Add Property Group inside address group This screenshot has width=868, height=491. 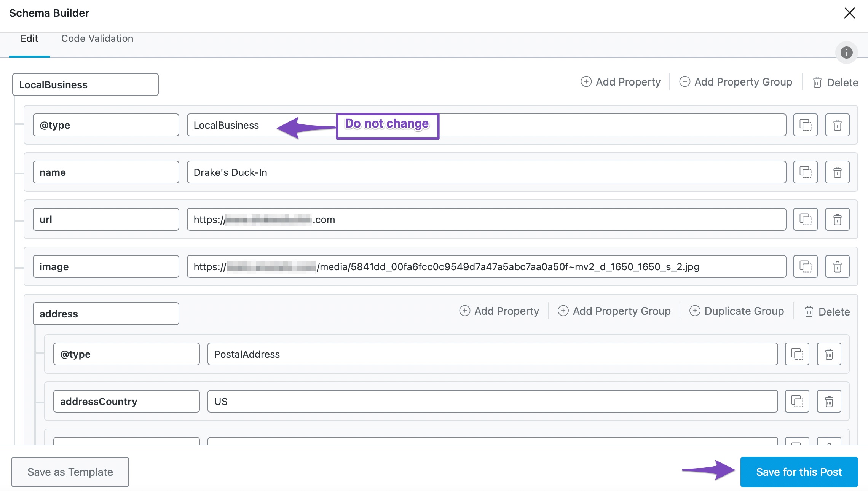point(614,311)
